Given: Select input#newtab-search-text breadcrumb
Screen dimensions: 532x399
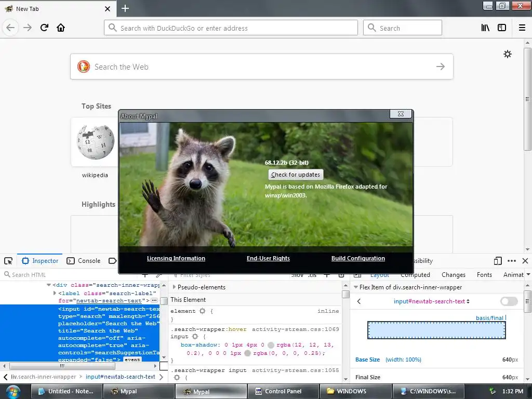Looking at the screenshot, I should [121, 377].
